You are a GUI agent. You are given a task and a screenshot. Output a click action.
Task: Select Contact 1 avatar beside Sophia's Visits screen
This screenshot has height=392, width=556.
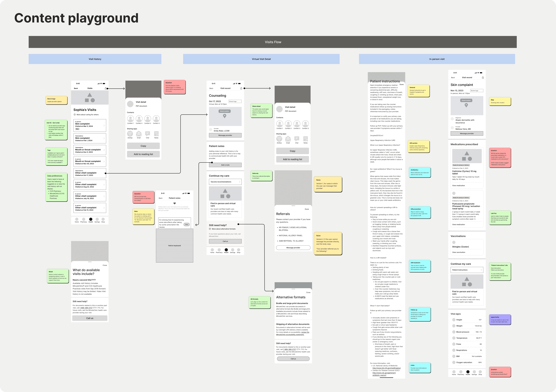click(130, 119)
